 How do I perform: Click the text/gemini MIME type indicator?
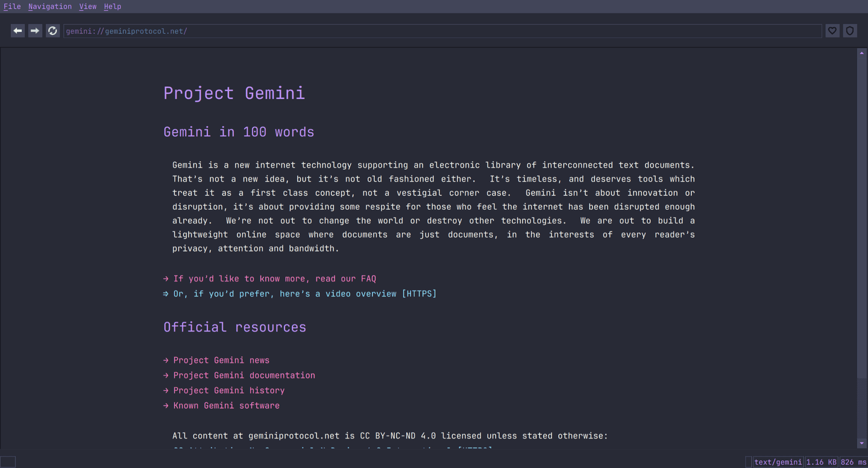tap(778, 462)
